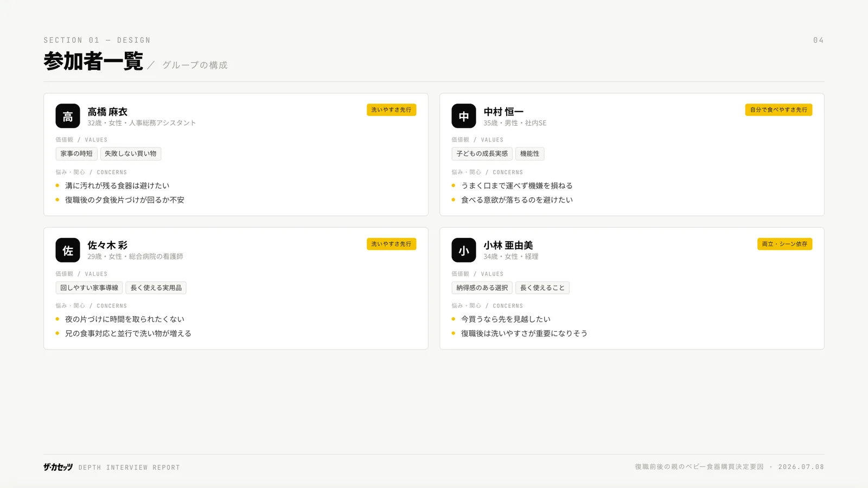This screenshot has height=488, width=868.
Task: Select the name 高橋 麻衣
Action: 107,112
